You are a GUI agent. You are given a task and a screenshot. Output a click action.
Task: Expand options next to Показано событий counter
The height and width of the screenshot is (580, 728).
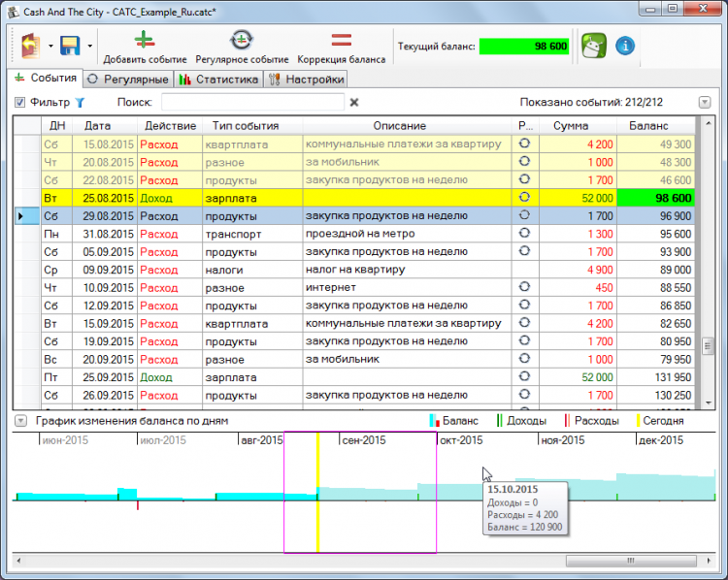point(705,102)
